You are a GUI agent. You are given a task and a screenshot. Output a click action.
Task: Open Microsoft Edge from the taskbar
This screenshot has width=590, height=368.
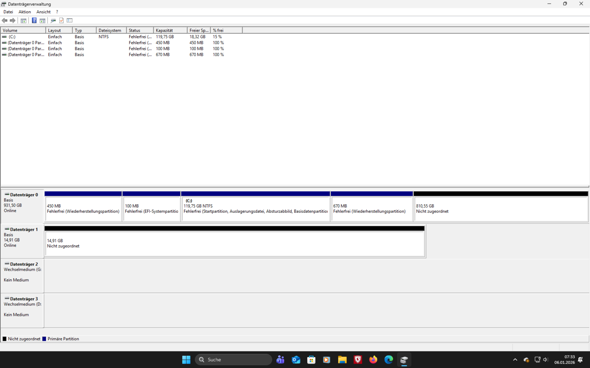[x=389, y=360]
